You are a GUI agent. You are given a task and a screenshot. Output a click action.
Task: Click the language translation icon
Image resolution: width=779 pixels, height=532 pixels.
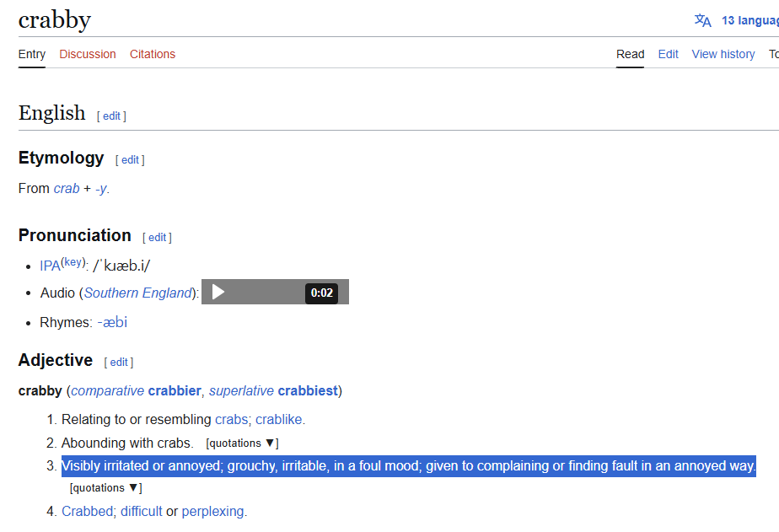[702, 20]
